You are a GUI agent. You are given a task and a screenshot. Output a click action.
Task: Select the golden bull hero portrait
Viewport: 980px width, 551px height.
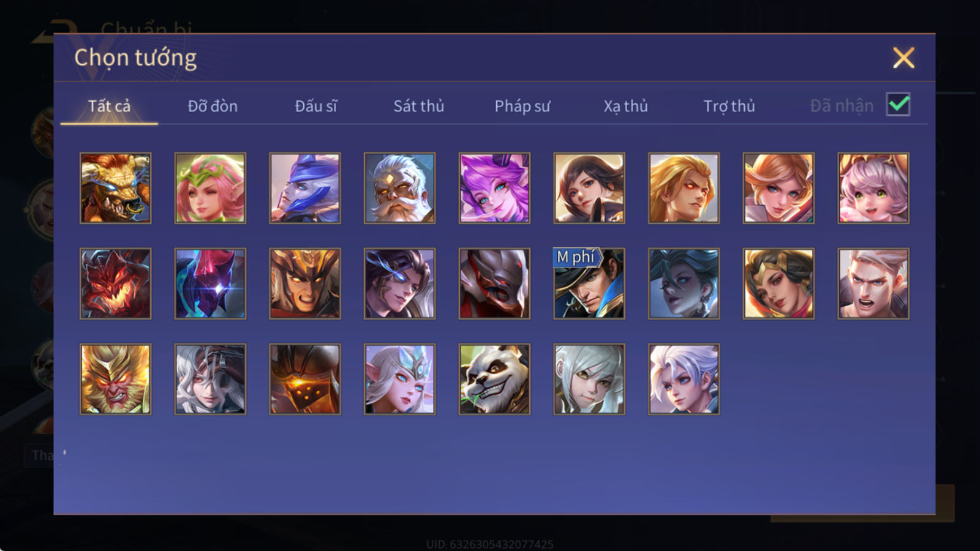pos(115,188)
